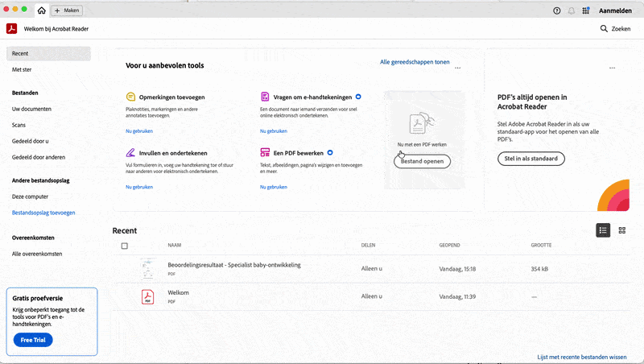Open more options for recommended tools
This screenshot has height=364, width=644.
coord(457,68)
